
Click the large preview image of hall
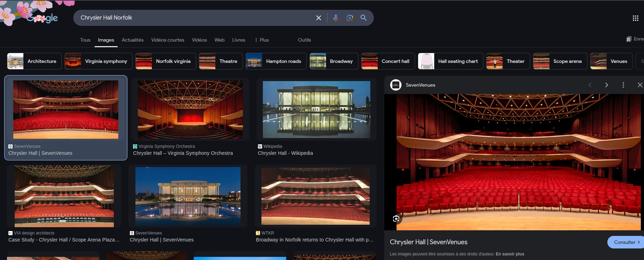(x=519, y=162)
